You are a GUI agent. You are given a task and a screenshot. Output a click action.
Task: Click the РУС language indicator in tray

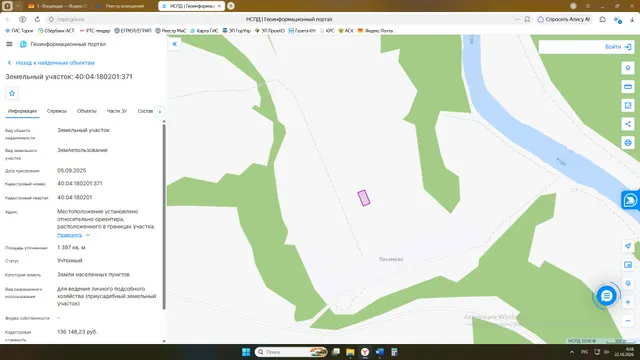584,352
